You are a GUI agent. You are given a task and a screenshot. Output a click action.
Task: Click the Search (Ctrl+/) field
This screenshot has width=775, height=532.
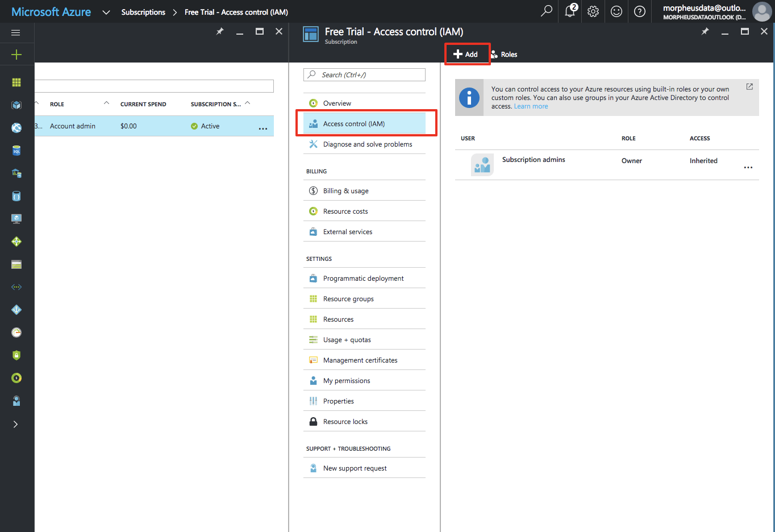click(364, 74)
